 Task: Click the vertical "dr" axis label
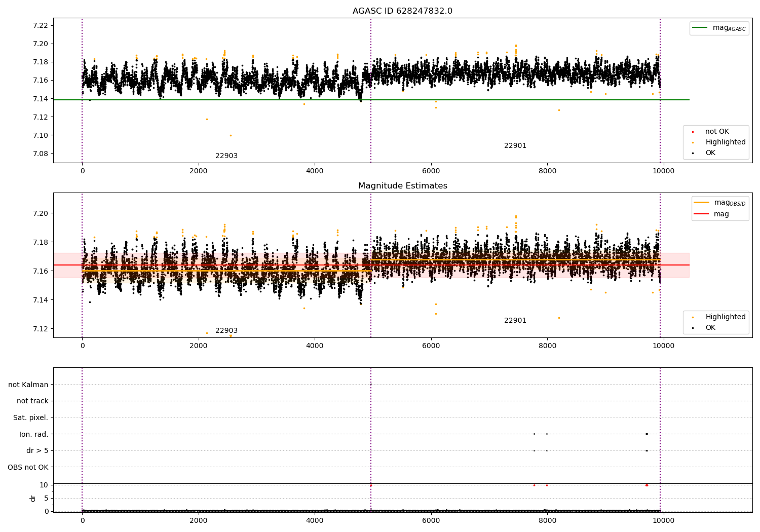click(x=33, y=499)
